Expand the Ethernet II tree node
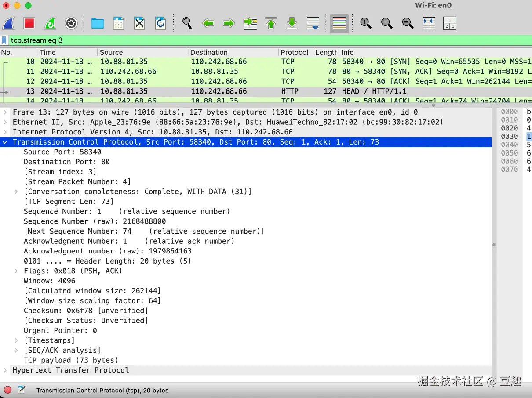Image resolution: width=532 pixels, height=398 pixels. click(5, 122)
